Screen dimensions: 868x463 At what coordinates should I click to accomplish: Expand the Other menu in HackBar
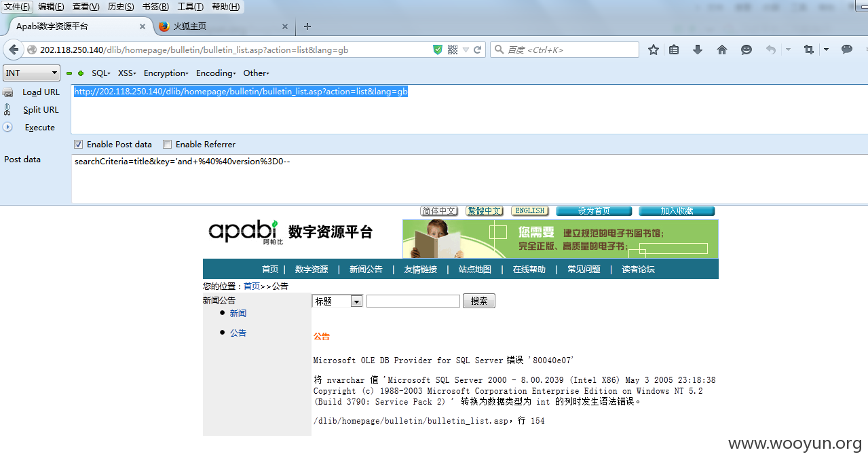pyautogui.click(x=257, y=73)
